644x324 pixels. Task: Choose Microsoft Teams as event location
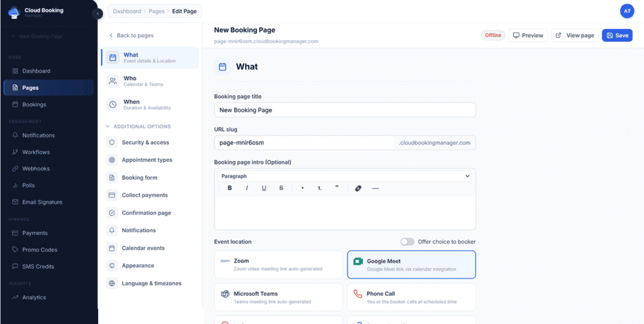point(278,297)
